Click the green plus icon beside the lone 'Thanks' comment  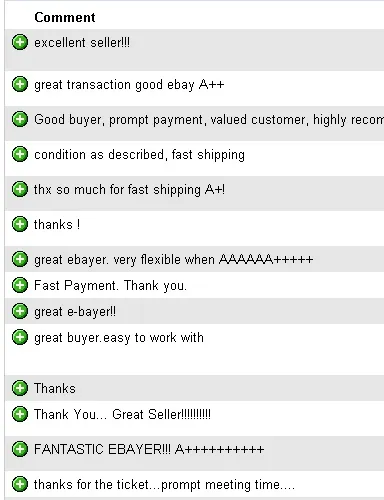coord(20,388)
